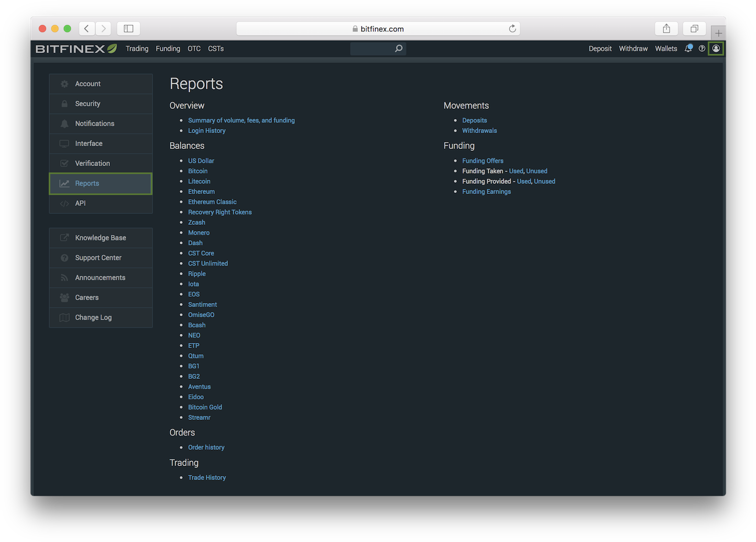Open the help question mark icon

pyautogui.click(x=702, y=48)
